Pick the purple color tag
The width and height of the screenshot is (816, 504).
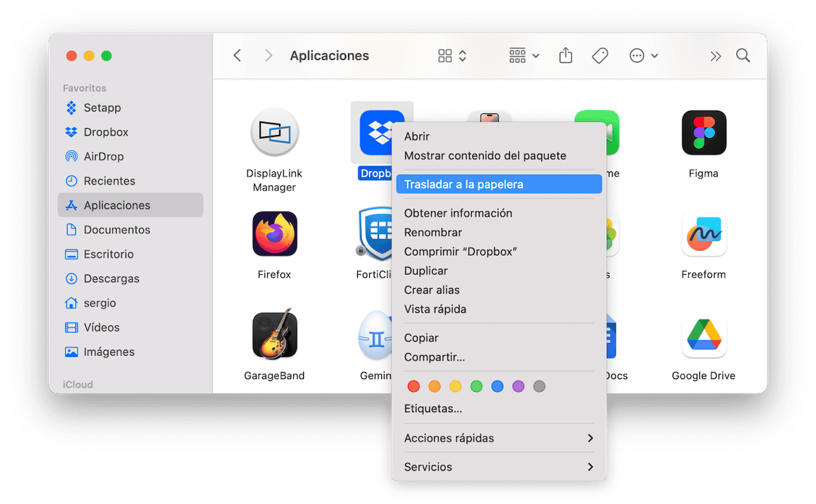(518, 387)
